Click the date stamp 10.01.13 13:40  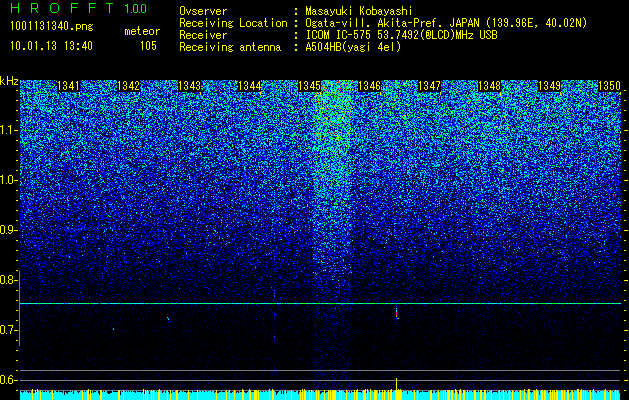(x=51, y=46)
